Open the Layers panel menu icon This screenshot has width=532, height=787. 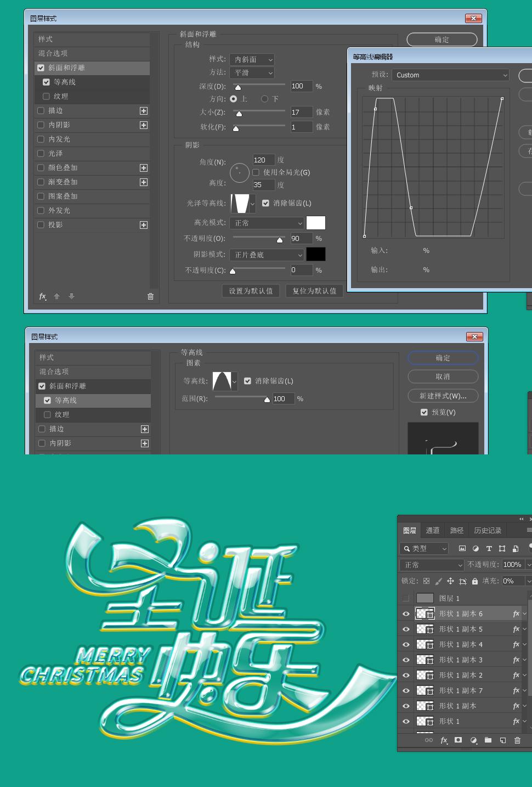pos(529,530)
